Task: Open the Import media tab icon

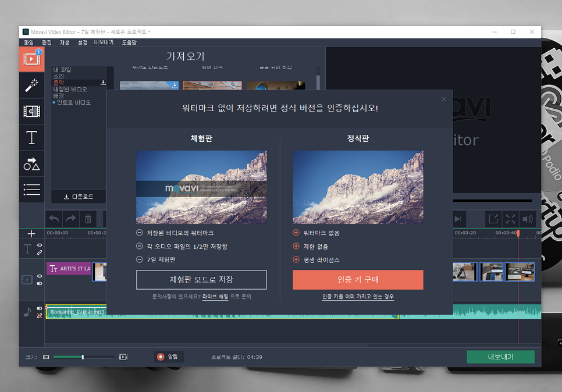Action: [32, 59]
